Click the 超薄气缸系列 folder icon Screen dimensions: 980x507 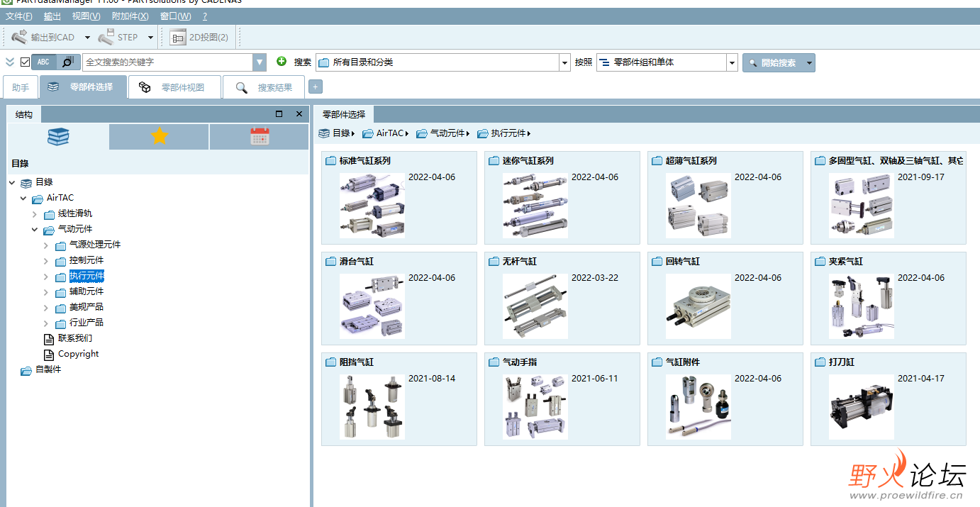pyautogui.click(x=657, y=161)
